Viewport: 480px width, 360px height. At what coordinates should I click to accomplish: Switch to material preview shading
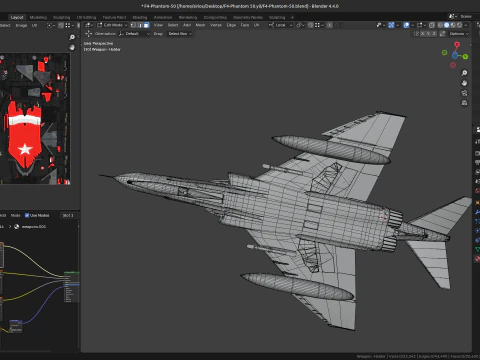tap(453, 25)
